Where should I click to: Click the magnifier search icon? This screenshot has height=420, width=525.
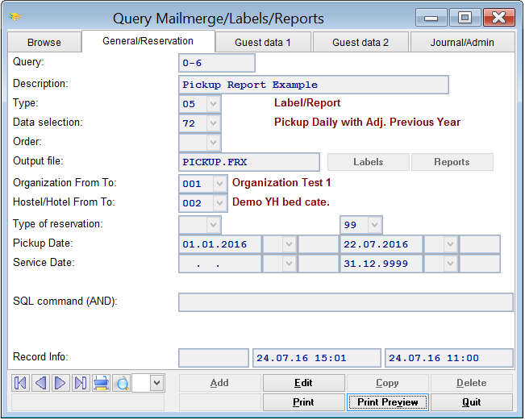[x=122, y=383]
